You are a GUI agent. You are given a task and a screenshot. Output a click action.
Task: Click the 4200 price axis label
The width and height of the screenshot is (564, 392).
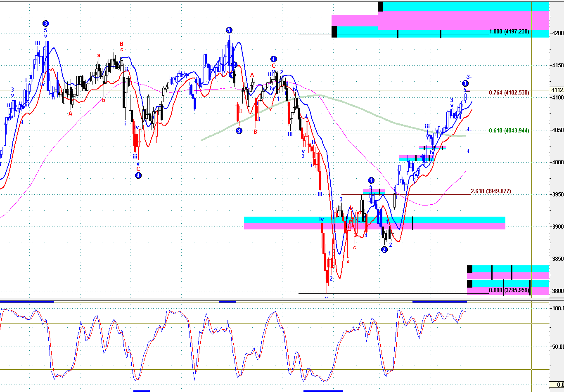click(x=557, y=33)
